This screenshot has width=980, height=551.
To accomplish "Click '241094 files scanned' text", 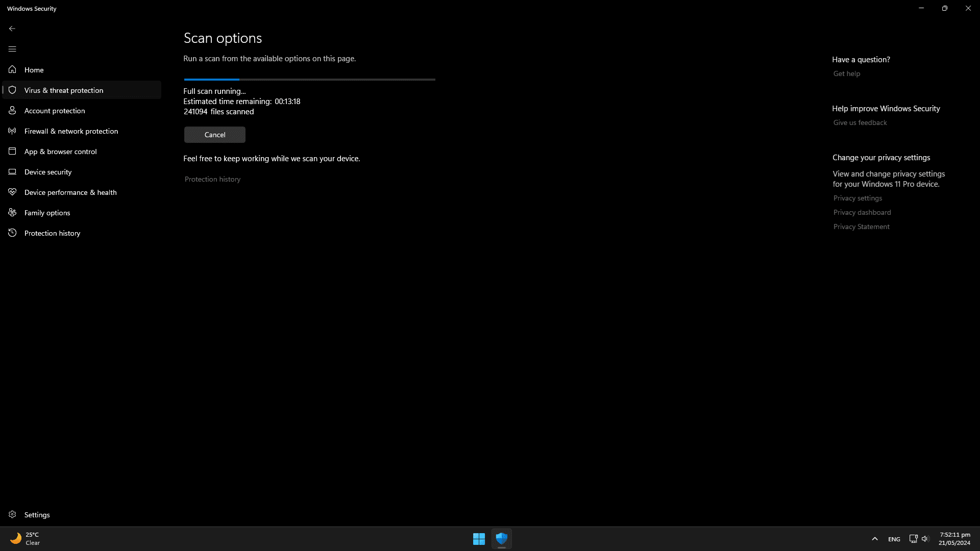I will tap(218, 111).
